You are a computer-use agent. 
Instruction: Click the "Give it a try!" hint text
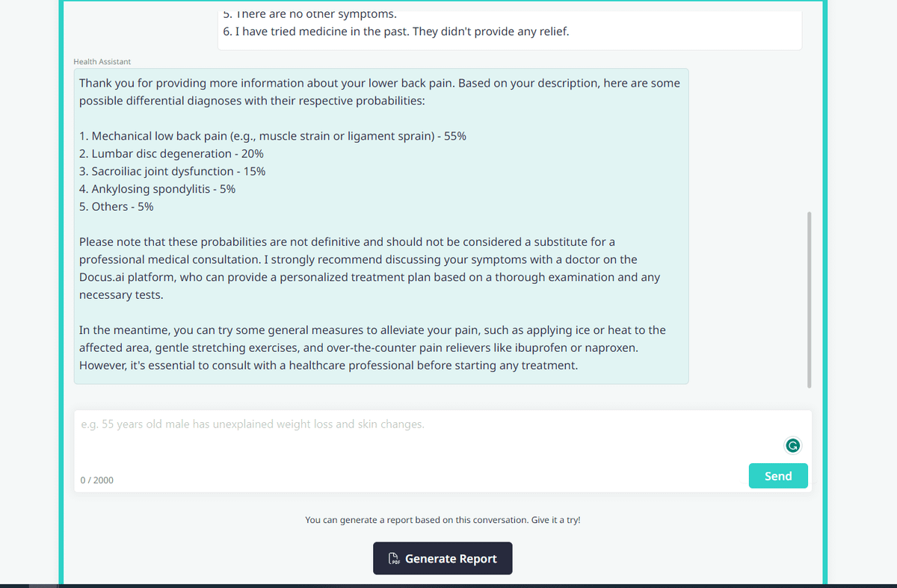pos(443,519)
